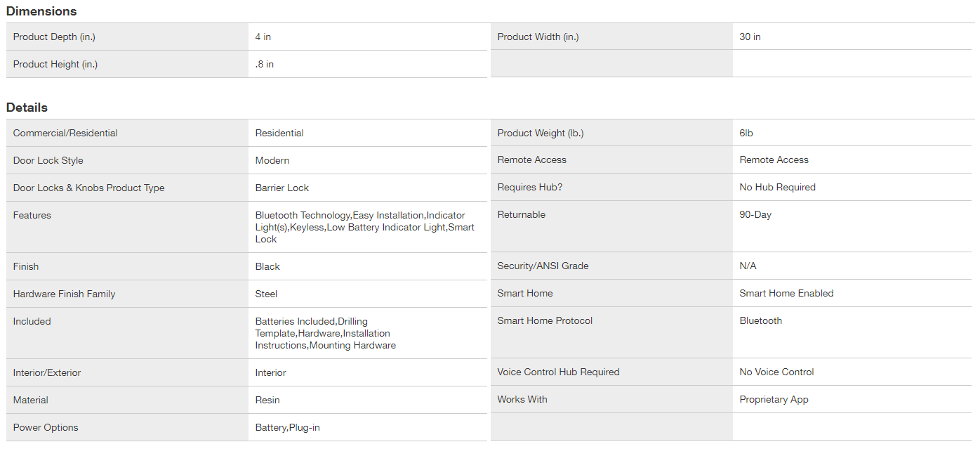Click the Works With value Proprietary App

coord(774,399)
